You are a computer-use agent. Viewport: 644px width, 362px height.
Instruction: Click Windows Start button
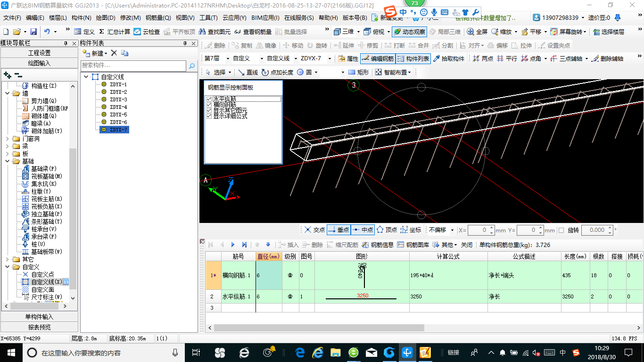click(x=11, y=352)
